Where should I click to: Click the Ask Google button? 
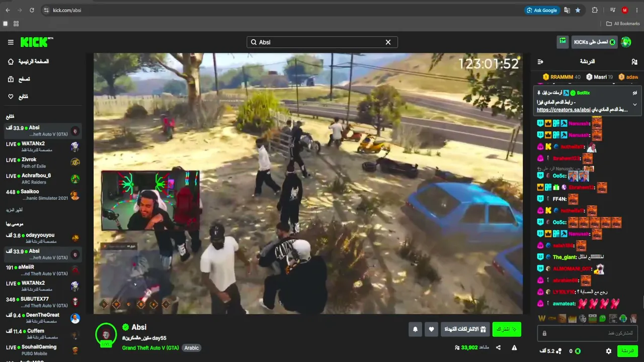pos(542,10)
